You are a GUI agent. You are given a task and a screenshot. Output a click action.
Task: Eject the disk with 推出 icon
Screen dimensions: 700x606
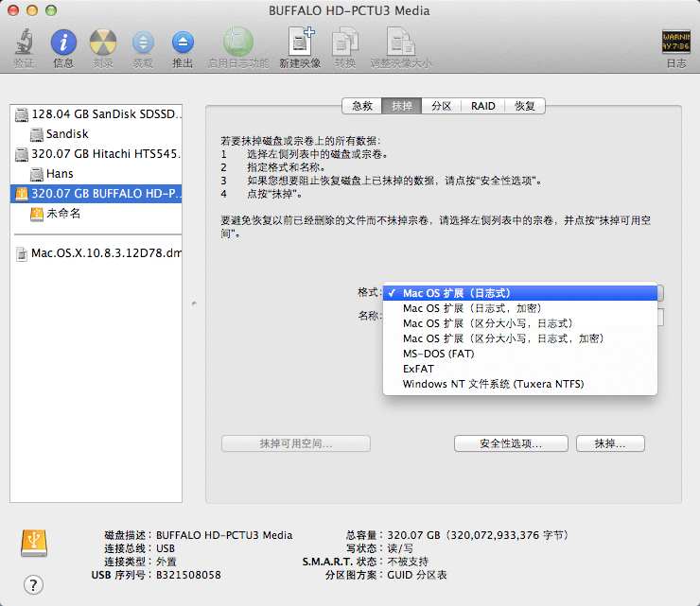(183, 43)
